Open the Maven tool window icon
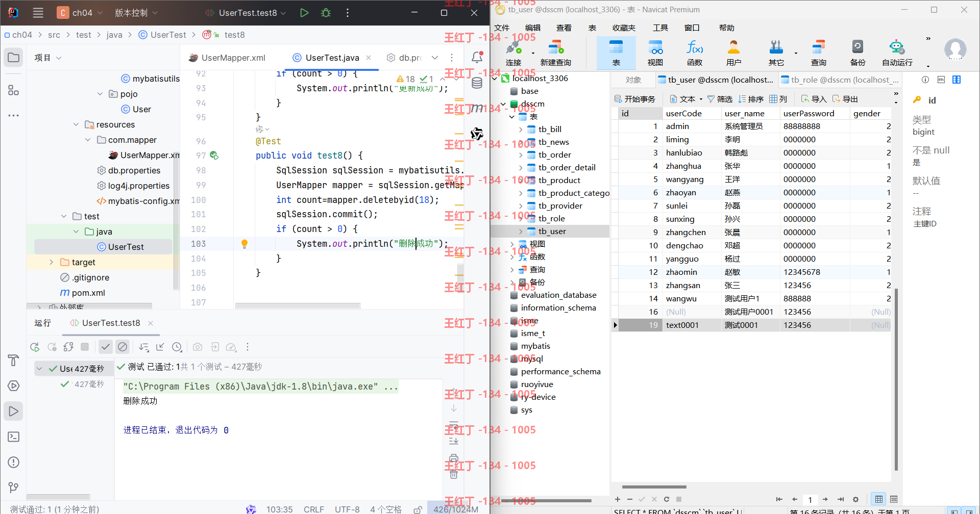Viewport: 980px width, 514px height. [477, 108]
